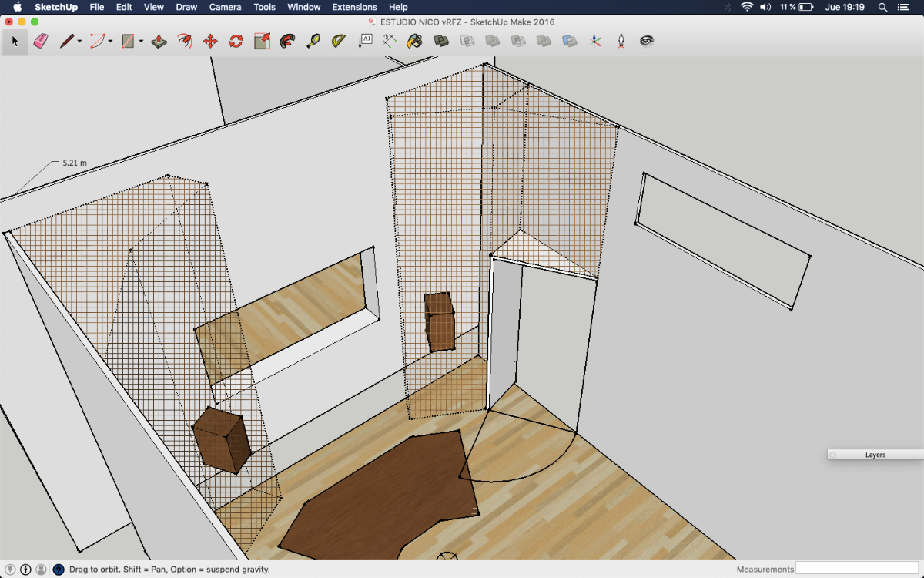
Task: Click the credits person icon in status bar
Action: click(x=41, y=570)
